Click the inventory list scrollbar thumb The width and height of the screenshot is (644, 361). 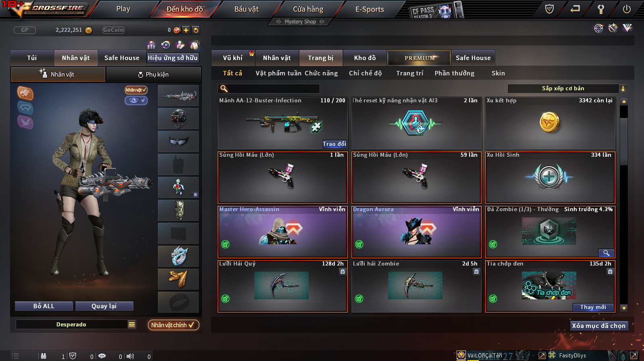tap(624, 141)
